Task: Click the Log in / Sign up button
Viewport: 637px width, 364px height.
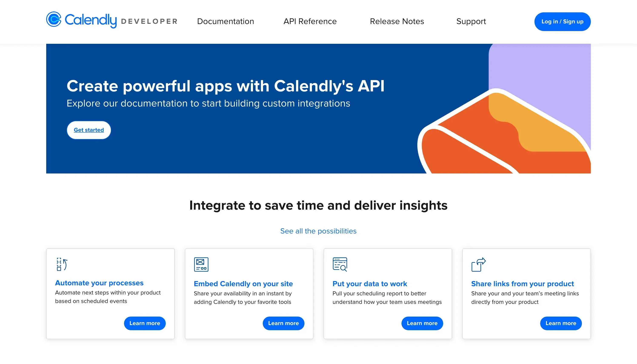Action: tap(562, 21)
